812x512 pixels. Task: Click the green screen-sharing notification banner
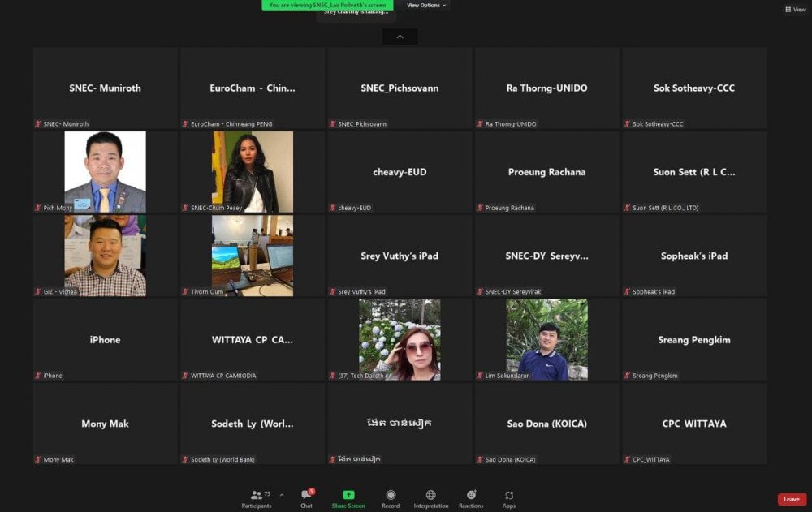click(x=327, y=5)
